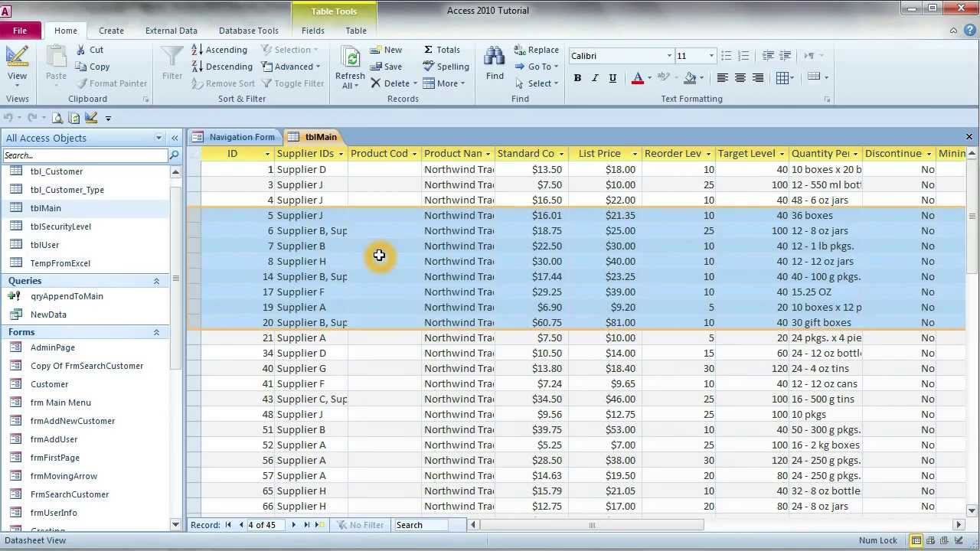980x551 pixels.
Task: Click the bullets list icon
Action: click(x=726, y=56)
